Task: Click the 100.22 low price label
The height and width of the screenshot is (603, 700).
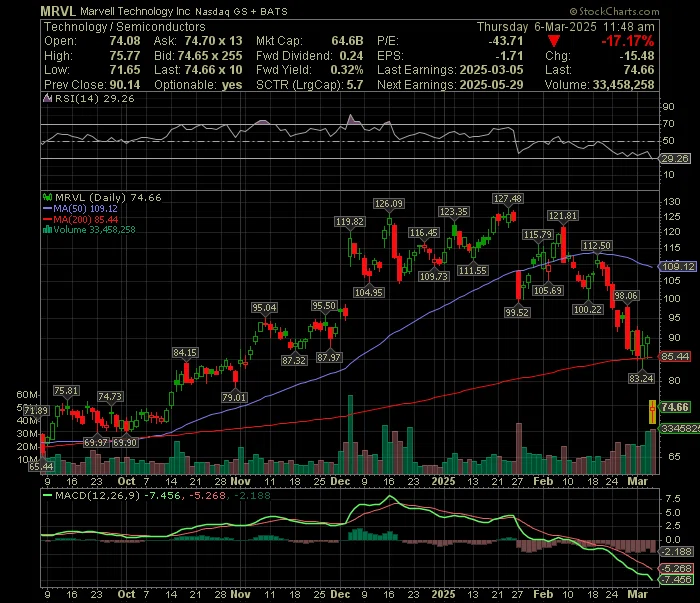Action: tap(588, 309)
